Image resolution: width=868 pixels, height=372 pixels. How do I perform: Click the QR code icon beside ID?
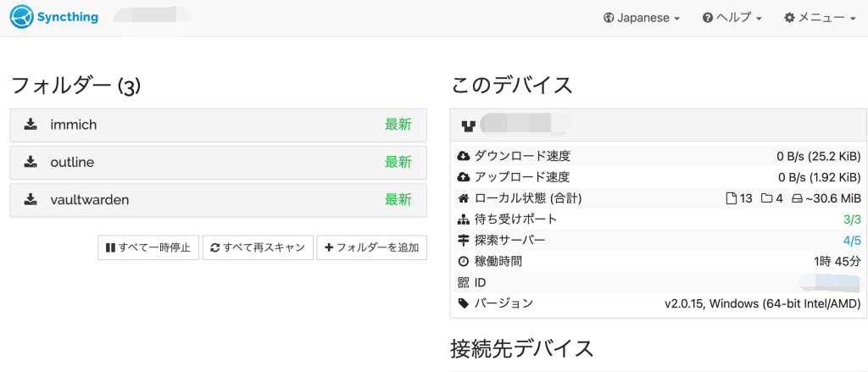pyautogui.click(x=464, y=282)
